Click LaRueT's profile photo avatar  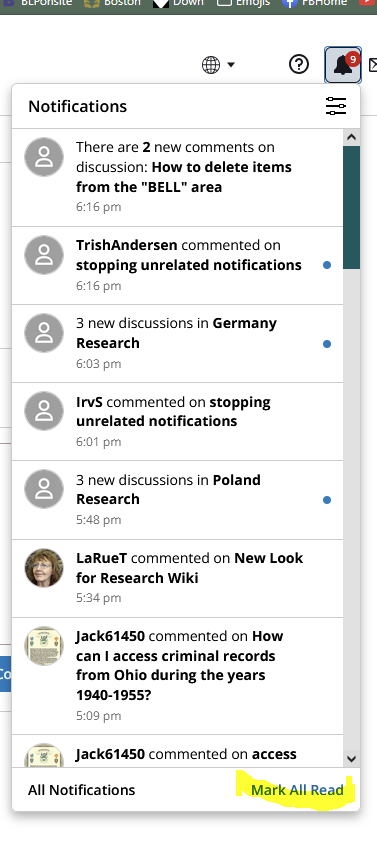click(x=44, y=568)
